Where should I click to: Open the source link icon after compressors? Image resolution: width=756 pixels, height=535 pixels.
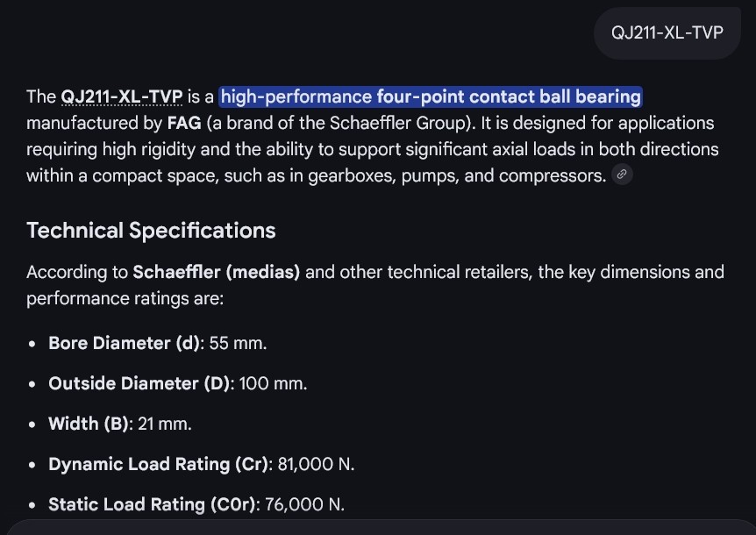tap(622, 174)
